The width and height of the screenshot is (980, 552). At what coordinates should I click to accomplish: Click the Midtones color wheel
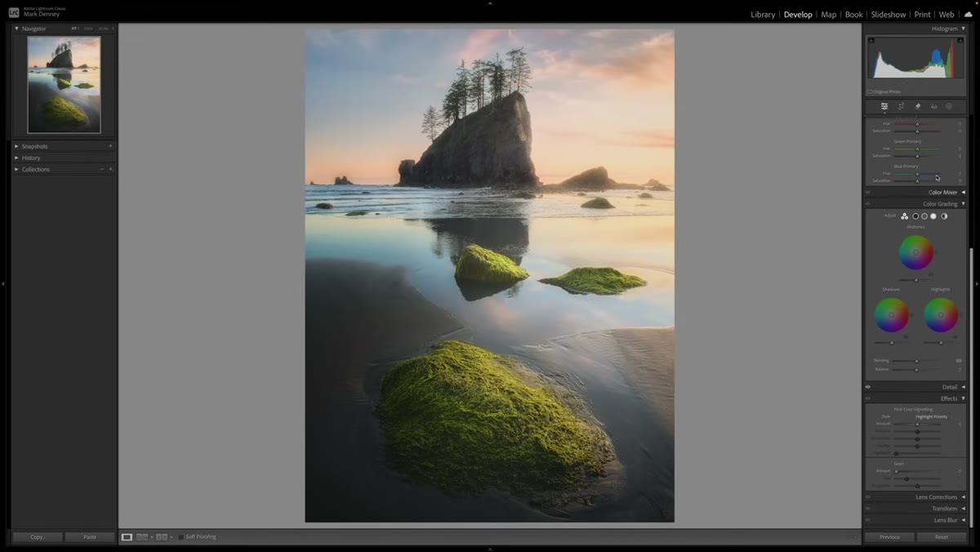coord(915,252)
